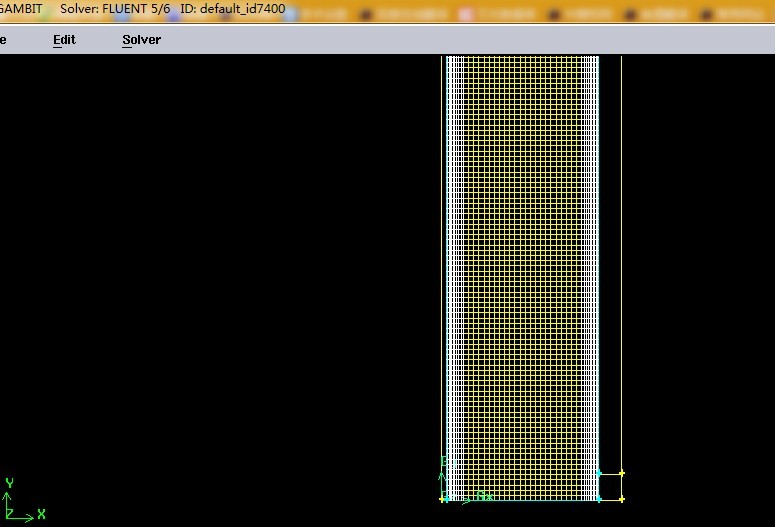Click the center of the yellow meshed face

[520, 270]
